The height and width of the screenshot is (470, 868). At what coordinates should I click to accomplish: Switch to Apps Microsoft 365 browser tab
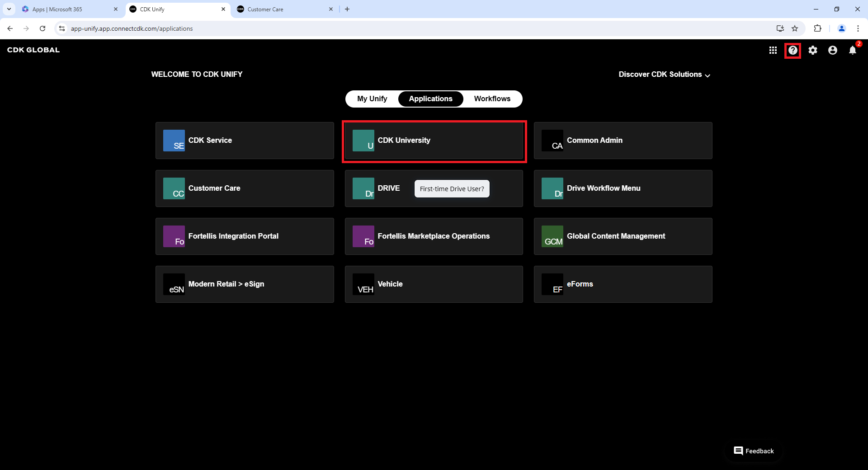point(70,9)
